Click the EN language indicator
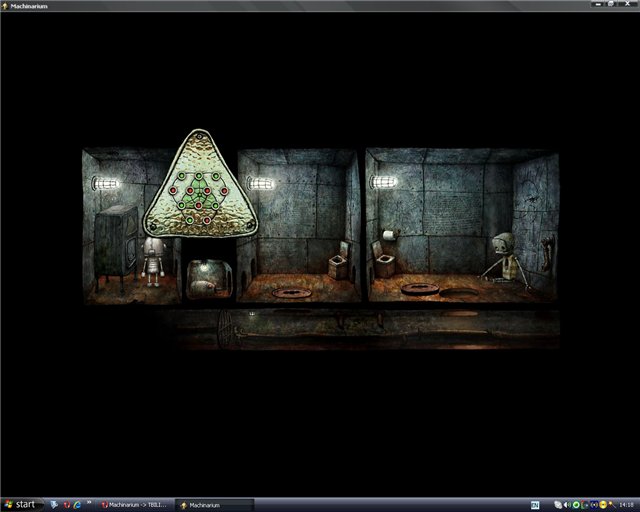640x512 pixels. point(535,505)
